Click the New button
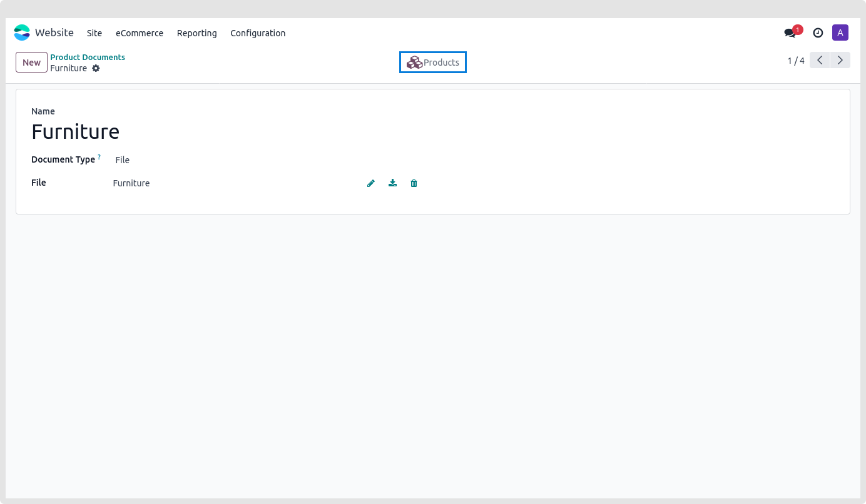 point(31,63)
